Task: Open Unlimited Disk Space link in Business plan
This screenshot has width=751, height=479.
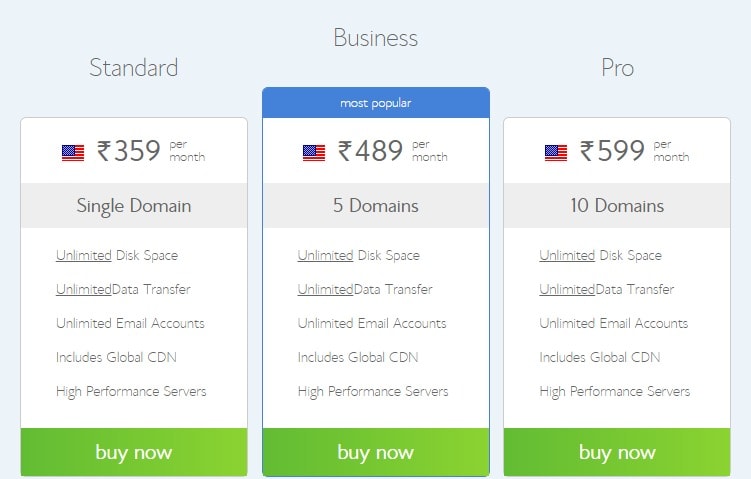Action: point(325,255)
